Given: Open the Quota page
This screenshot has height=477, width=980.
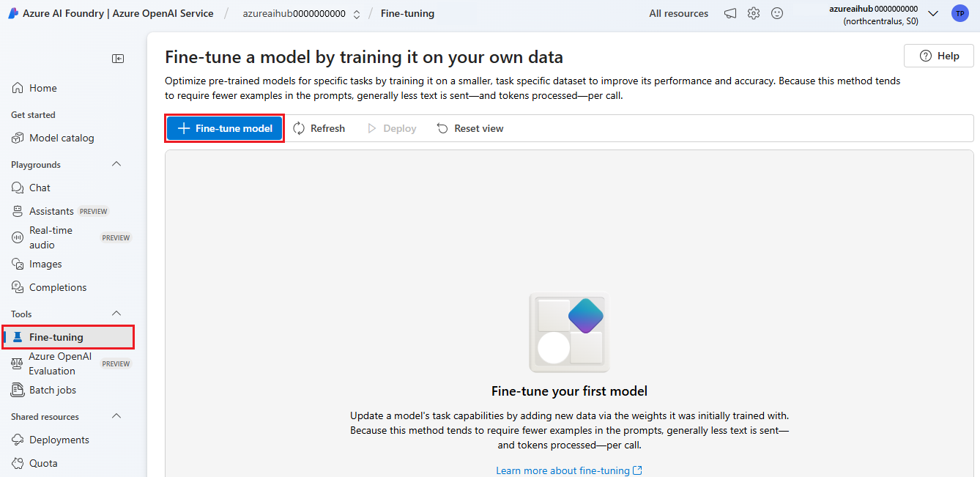Looking at the screenshot, I should [x=42, y=462].
